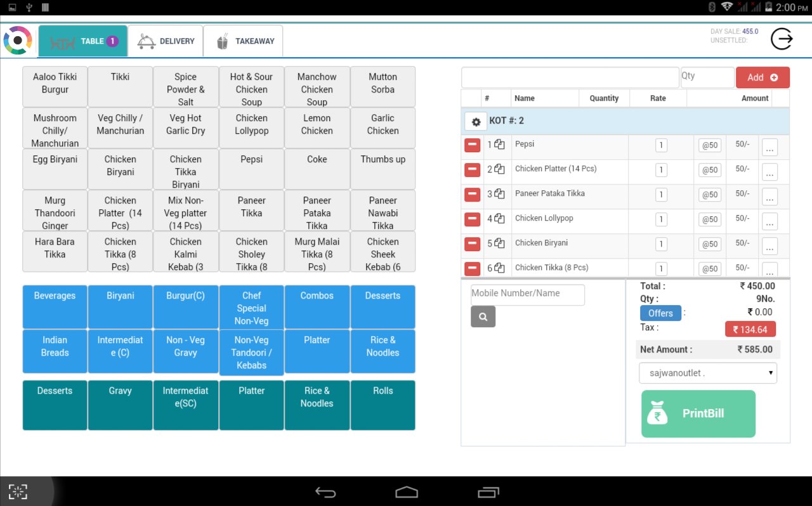Remove Chicken Biryani with minus icon
Image resolution: width=812 pixels, height=506 pixels.
(x=472, y=243)
